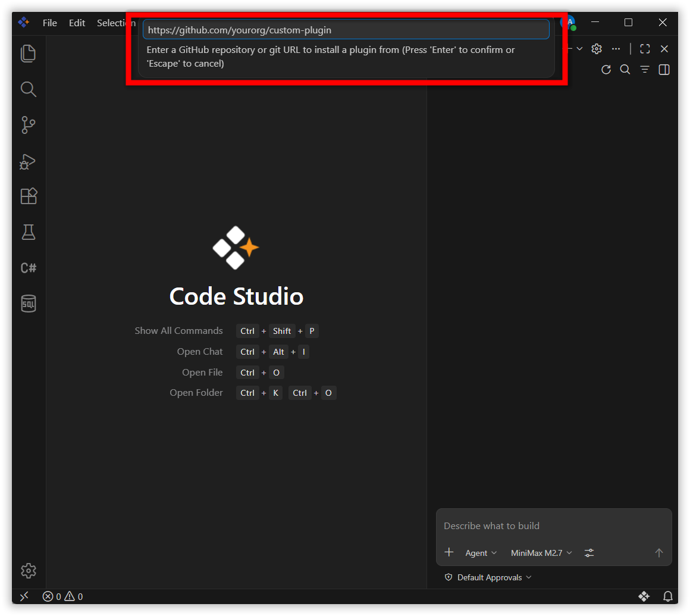Click the Alt key badge in Open Chat shortcut

pyautogui.click(x=278, y=352)
